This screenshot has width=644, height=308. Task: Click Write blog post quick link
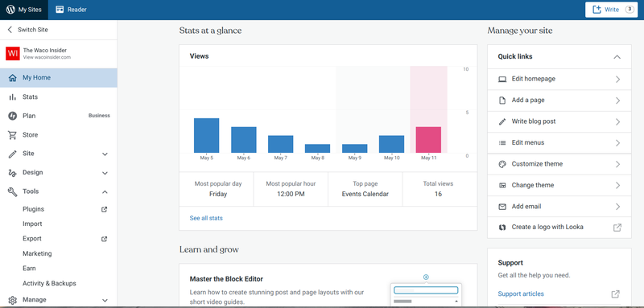559,121
